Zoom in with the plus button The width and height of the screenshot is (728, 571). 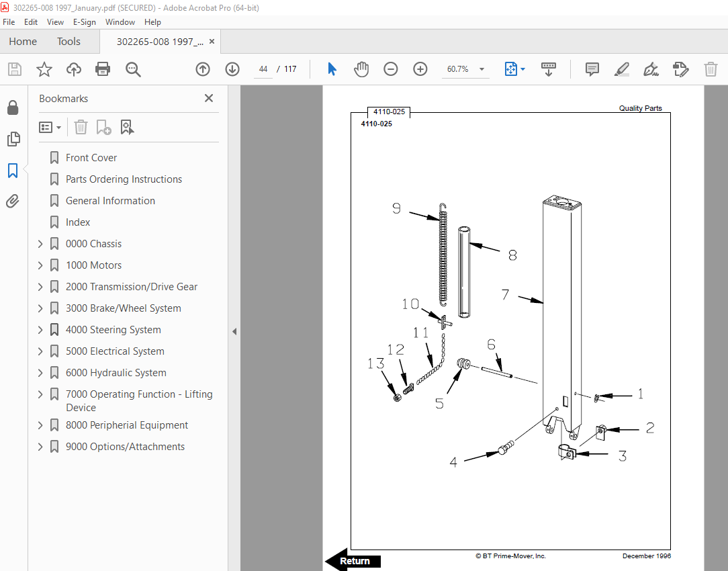(x=420, y=69)
